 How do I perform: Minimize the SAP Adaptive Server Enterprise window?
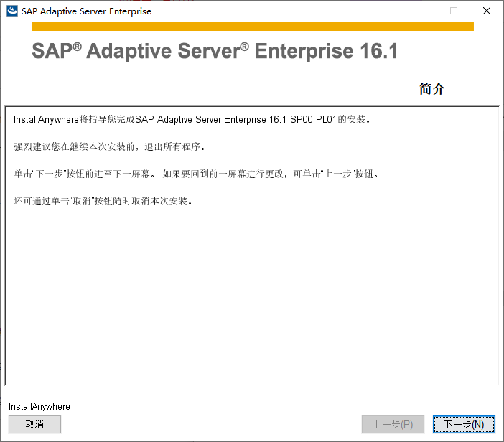click(x=421, y=11)
